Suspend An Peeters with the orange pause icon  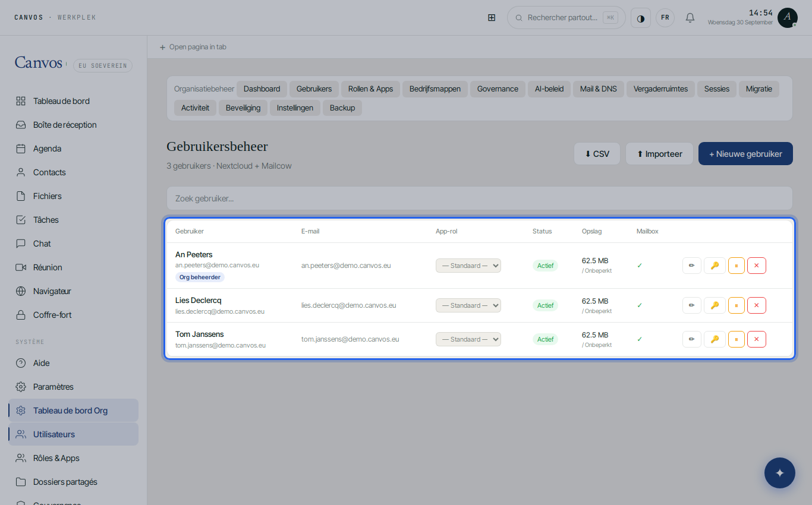click(x=737, y=266)
